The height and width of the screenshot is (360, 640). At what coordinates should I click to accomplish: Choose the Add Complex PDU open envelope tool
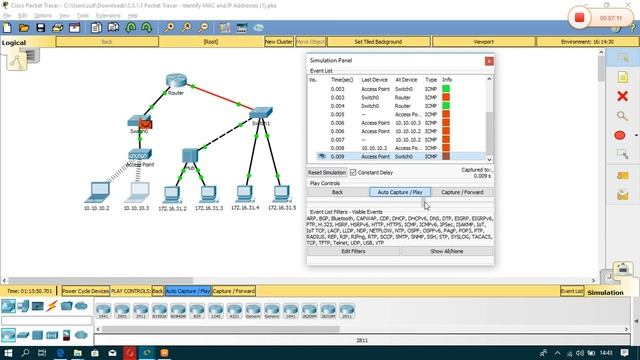623,196
